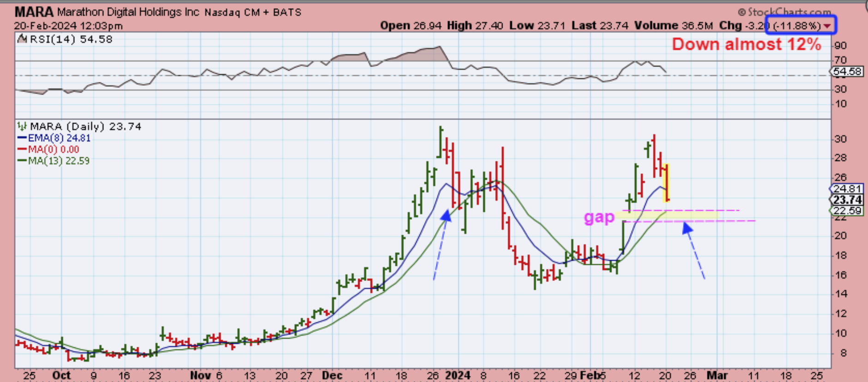Click the (-11.88%) change percentage
Image resolution: width=868 pixels, height=382 pixels.
click(x=797, y=26)
